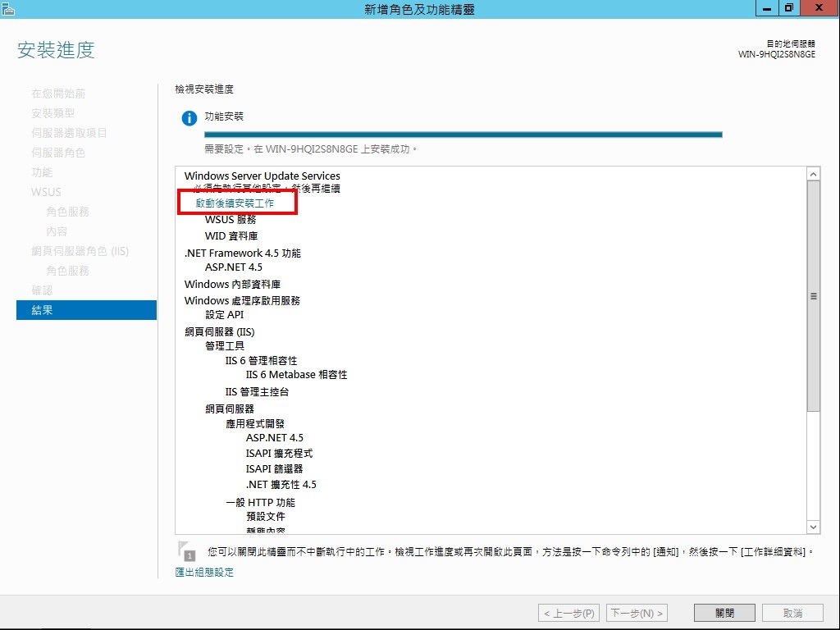The height and width of the screenshot is (630, 840).
Task: Click 設定 API entry
Action: pyautogui.click(x=225, y=314)
